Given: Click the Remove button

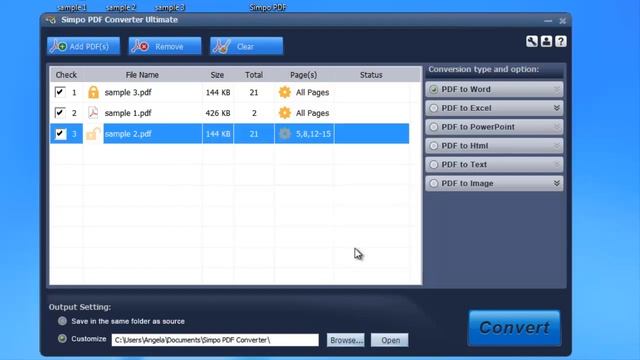Looking at the screenshot, I should click(165, 46).
